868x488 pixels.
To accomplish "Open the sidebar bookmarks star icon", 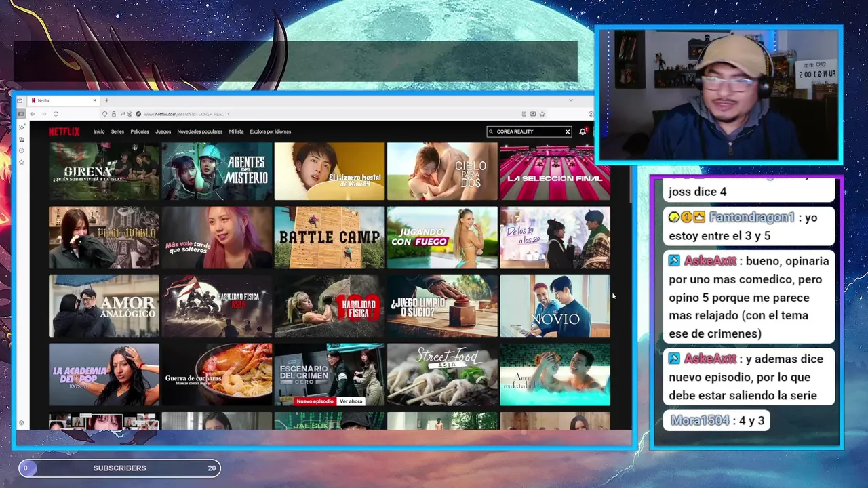I will coord(22,162).
